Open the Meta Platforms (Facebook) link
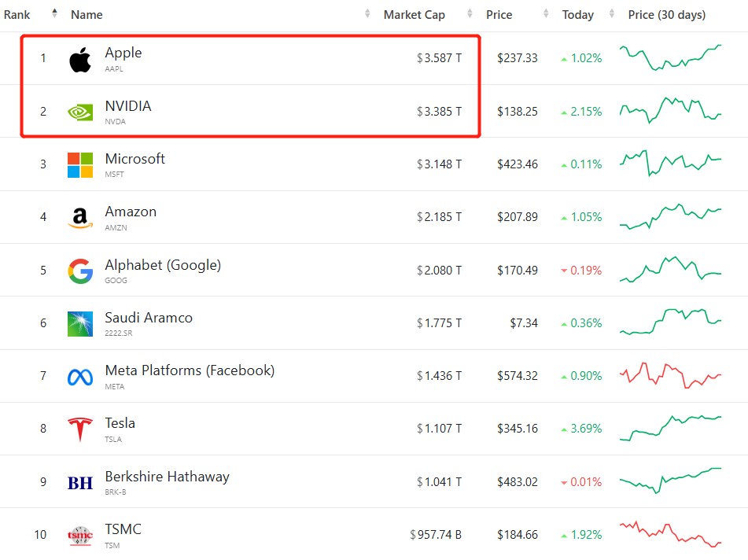The image size is (748, 560). (x=190, y=370)
